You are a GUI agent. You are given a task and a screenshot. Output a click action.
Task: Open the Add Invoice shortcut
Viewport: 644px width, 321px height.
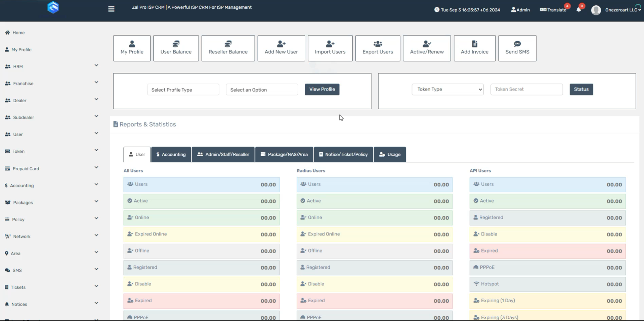pos(474,48)
